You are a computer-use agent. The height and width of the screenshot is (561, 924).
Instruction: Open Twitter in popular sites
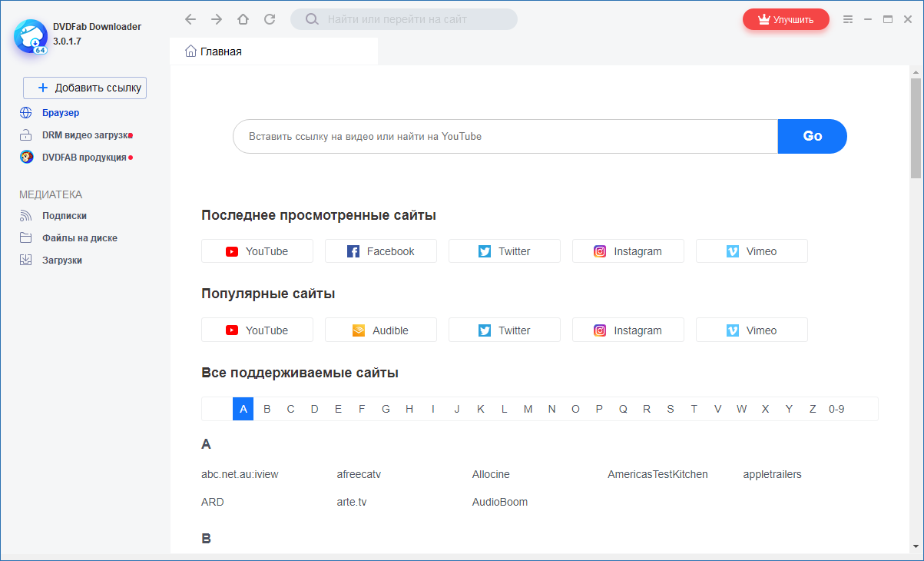coord(505,330)
